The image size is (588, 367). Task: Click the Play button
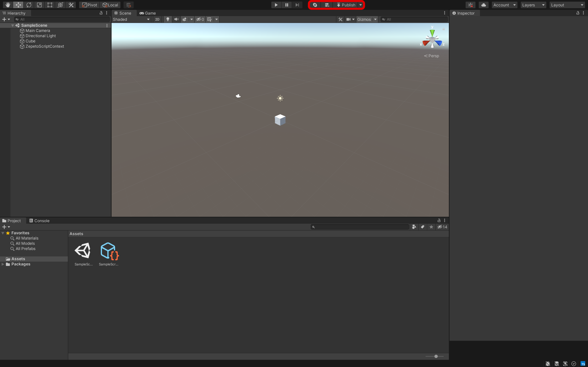(x=276, y=5)
